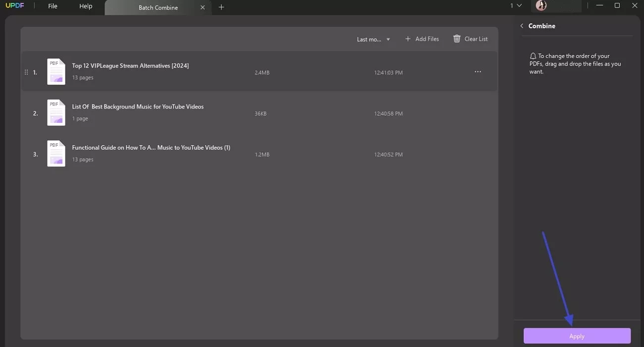The image size is (644, 347).
Task: Open the Help menu
Action: (85, 6)
